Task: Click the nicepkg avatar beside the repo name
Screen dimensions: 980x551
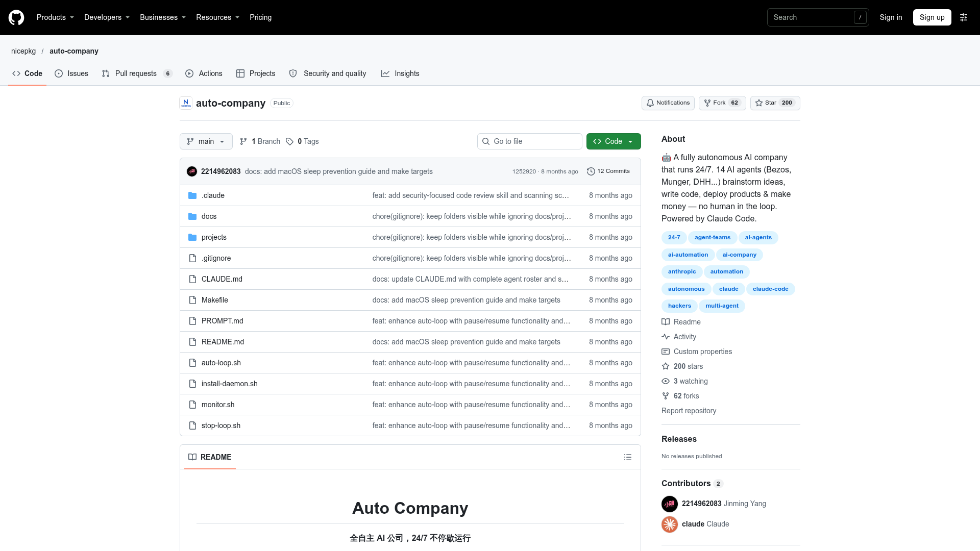Action: point(186,103)
